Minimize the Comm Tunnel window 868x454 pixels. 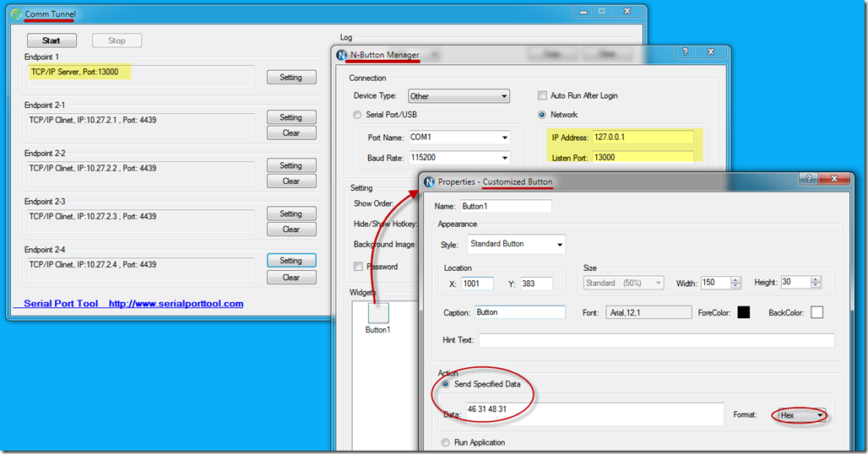click(x=583, y=11)
